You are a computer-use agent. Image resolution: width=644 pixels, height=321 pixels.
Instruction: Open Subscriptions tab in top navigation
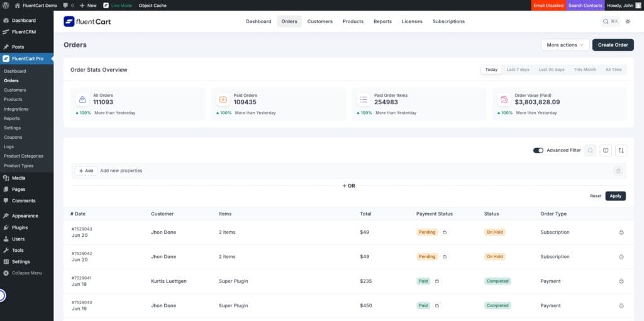point(448,21)
